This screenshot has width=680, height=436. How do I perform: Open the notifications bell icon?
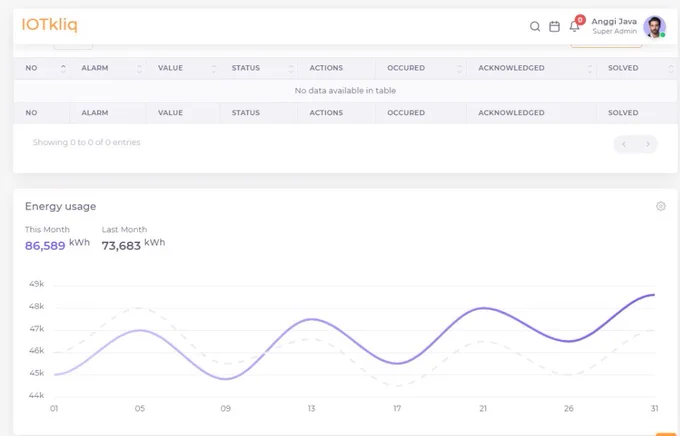click(574, 26)
